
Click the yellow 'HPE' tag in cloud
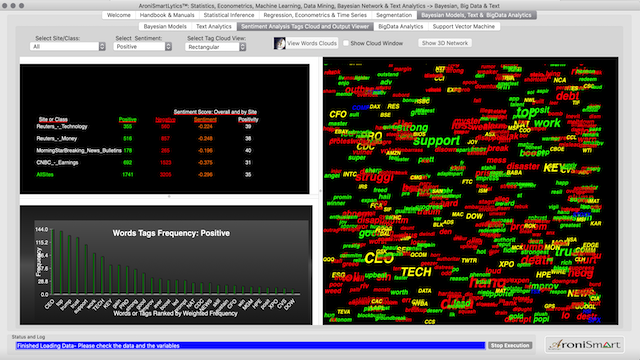tap(543, 275)
